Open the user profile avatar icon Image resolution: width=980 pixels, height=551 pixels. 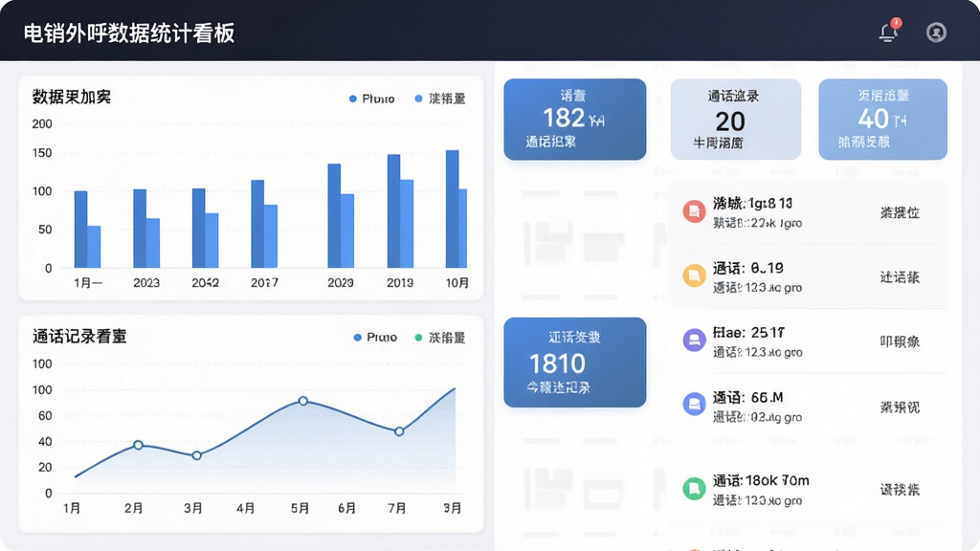[936, 32]
